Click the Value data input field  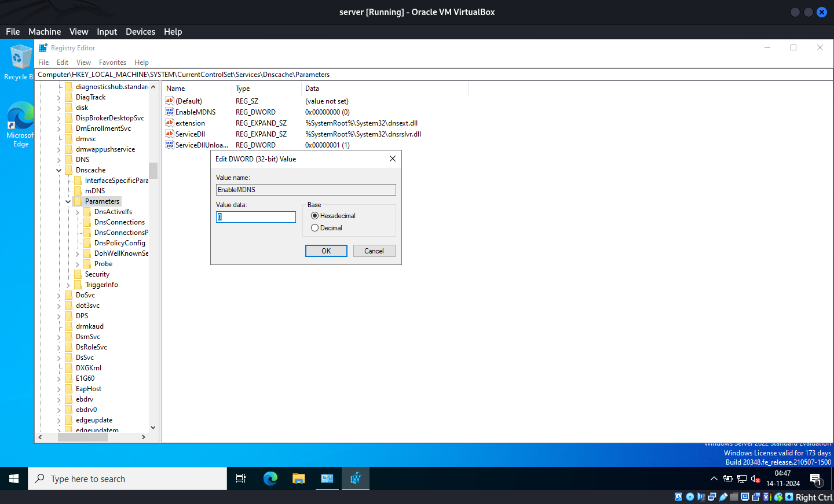pyautogui.click(x=256, y=217)
